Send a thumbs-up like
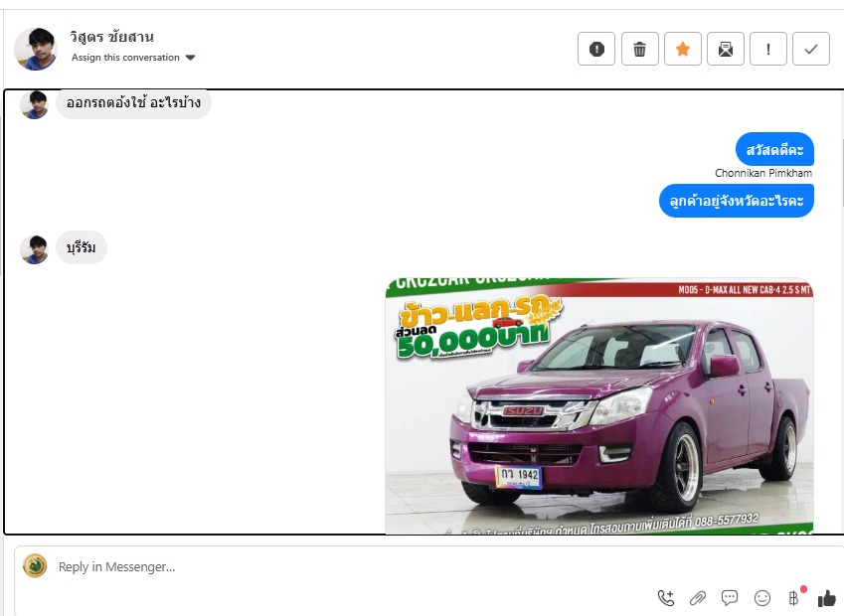 [x=827, y=598]
